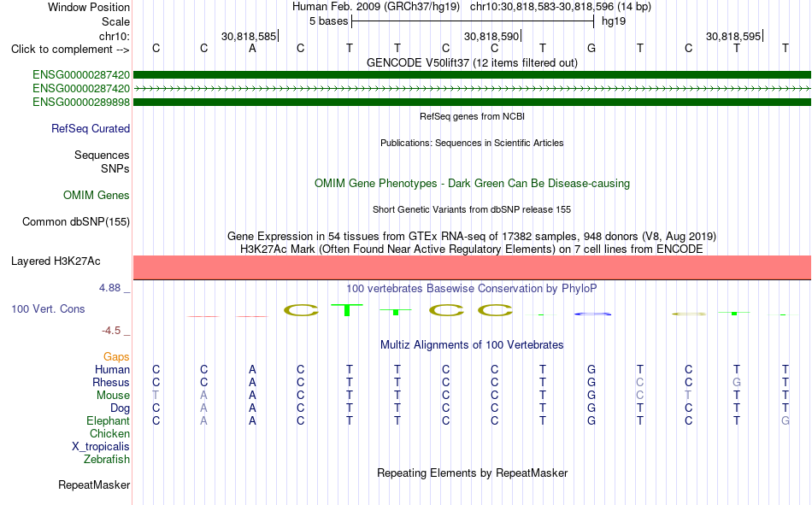
Task: Open the RefSeq Curated track label
Action: [x=91, y=128]
